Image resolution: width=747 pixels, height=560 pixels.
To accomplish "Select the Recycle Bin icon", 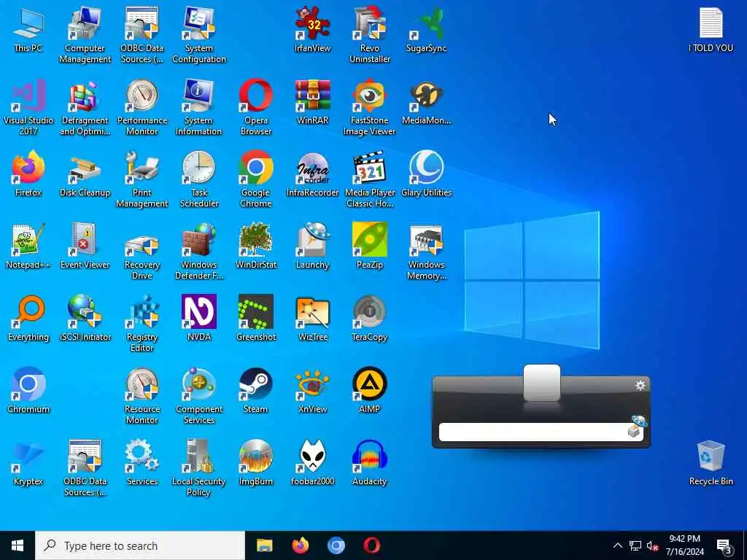I will [711, 463].
